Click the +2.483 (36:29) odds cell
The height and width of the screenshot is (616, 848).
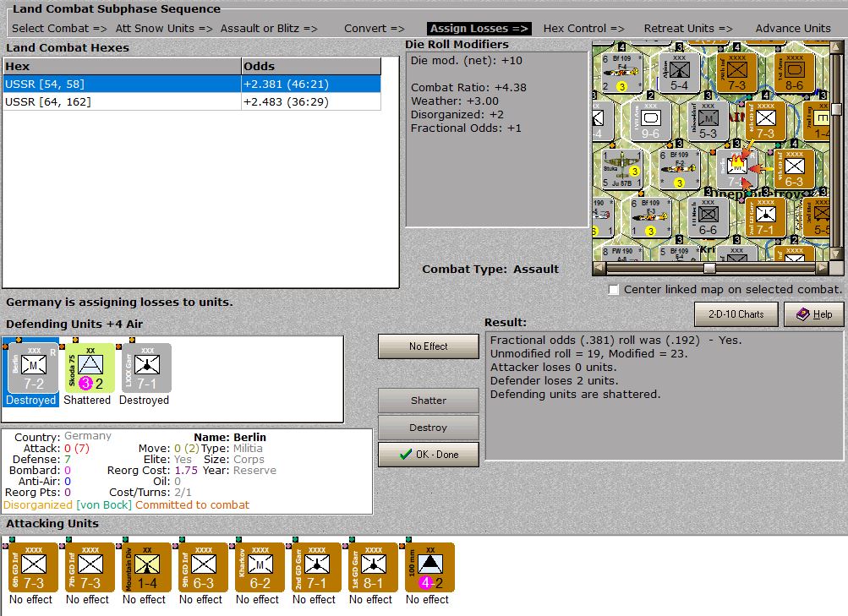pos(311,101)
